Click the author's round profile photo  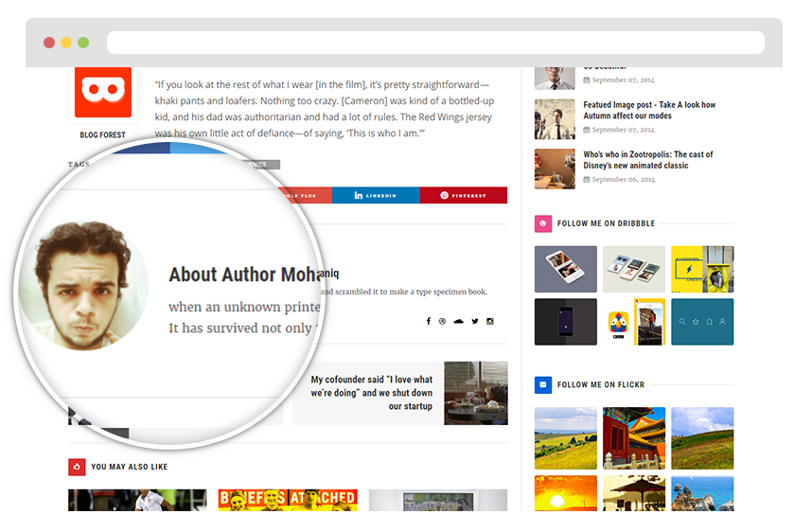[83, 286]
